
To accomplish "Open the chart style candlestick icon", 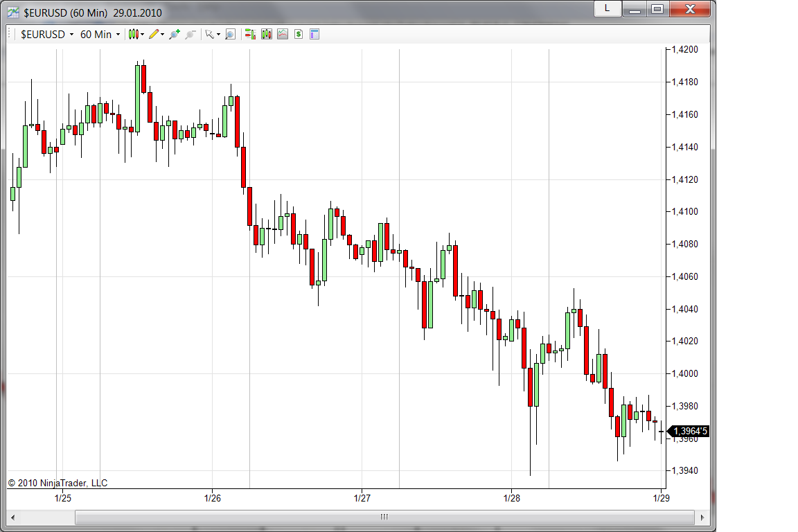I will [x=133, y=34].
